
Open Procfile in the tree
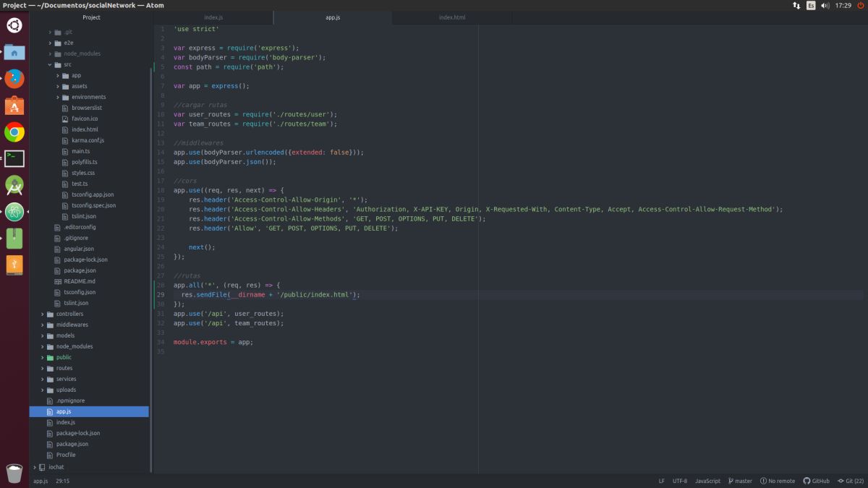(65, 455)
